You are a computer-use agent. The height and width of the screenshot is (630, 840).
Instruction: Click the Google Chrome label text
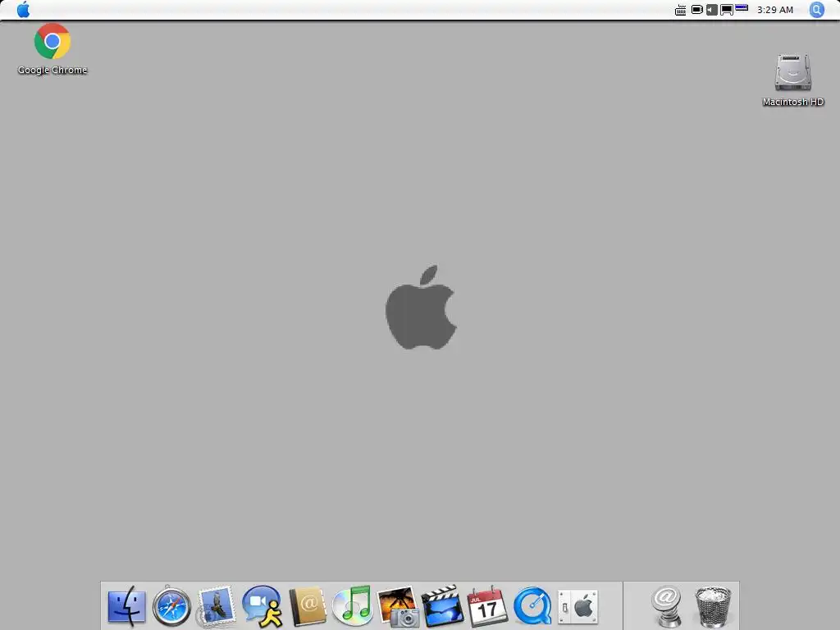52,70
